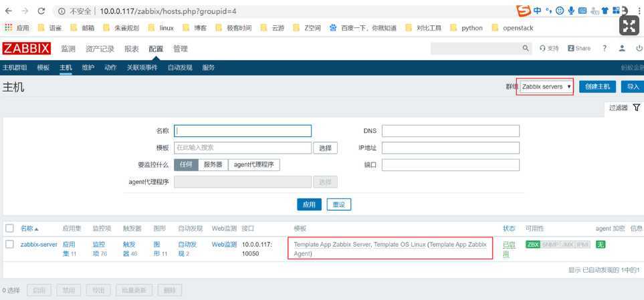Screen dimensions: 644x300
Task: Open the 配置 top menu
Action: point(156,49)
